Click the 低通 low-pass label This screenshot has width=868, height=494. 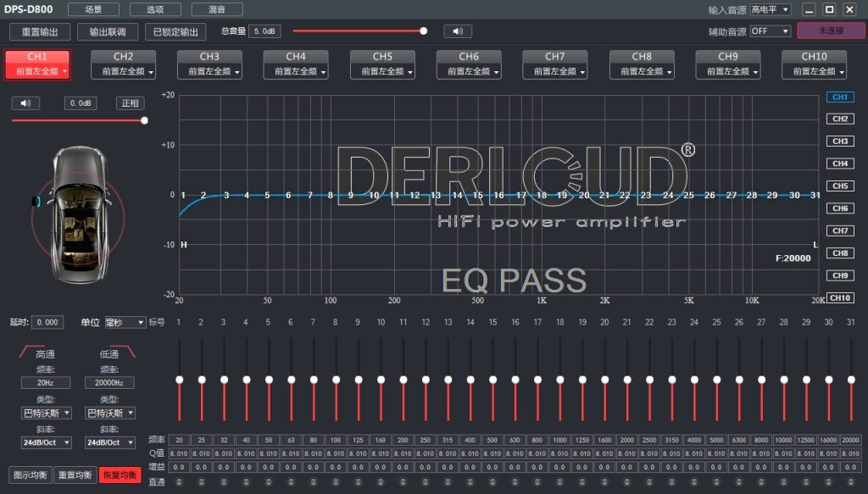click(108, 354)
